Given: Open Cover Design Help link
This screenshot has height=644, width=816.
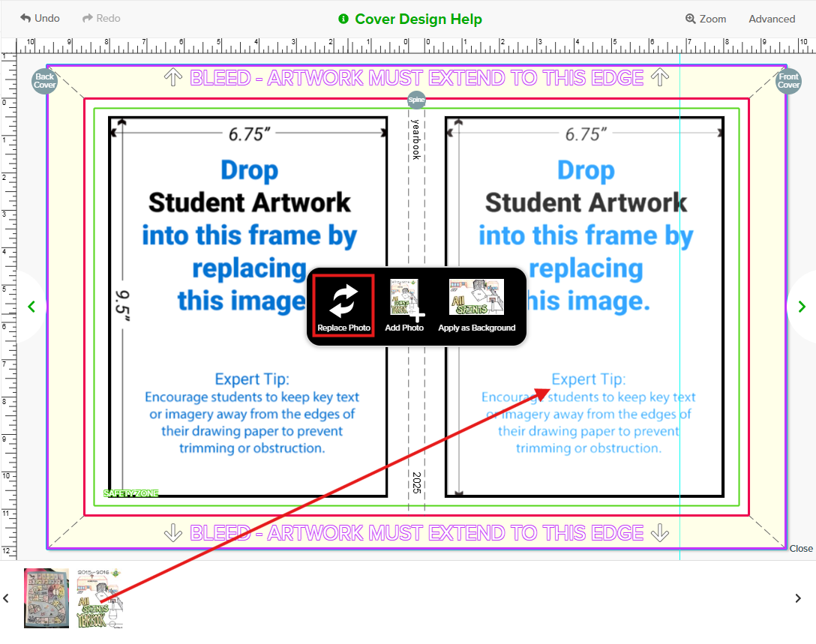Looking at the screenshot, I should [x=418, y=19].
